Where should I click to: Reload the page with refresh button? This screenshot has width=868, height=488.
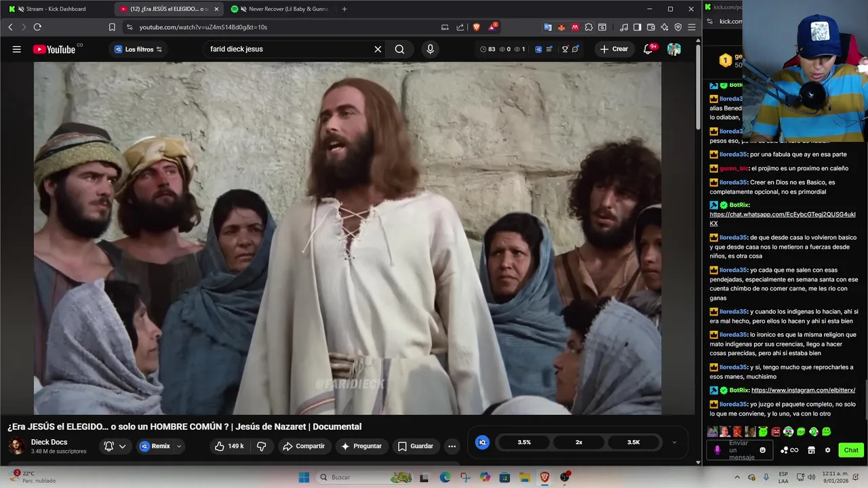coord(37,27)
